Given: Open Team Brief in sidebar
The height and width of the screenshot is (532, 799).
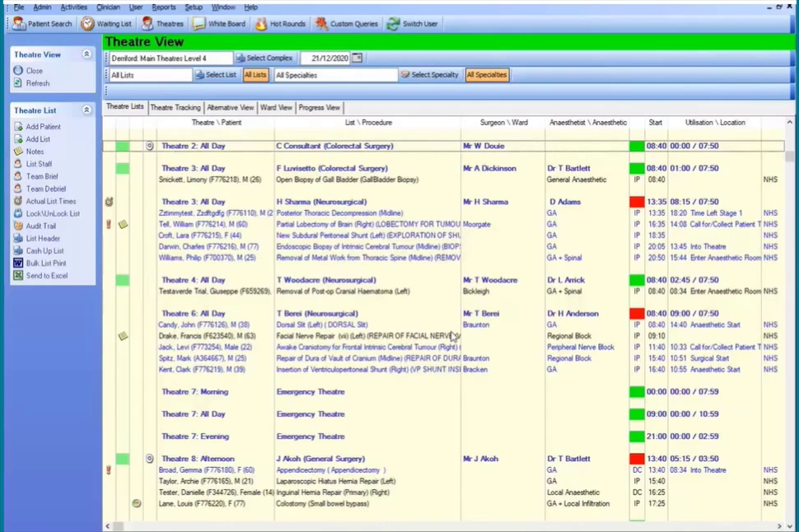Looking at the screenshot, I should coord(36,176).
